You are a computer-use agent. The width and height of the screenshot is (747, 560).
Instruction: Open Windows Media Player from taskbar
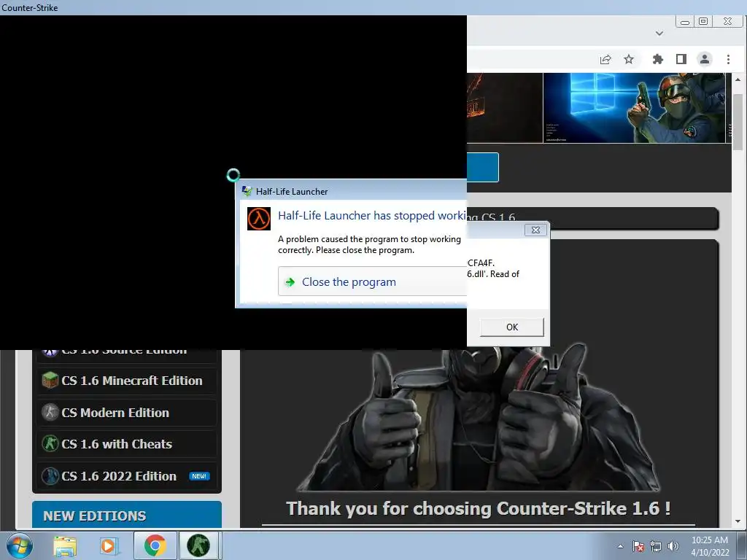click(108, 546)
